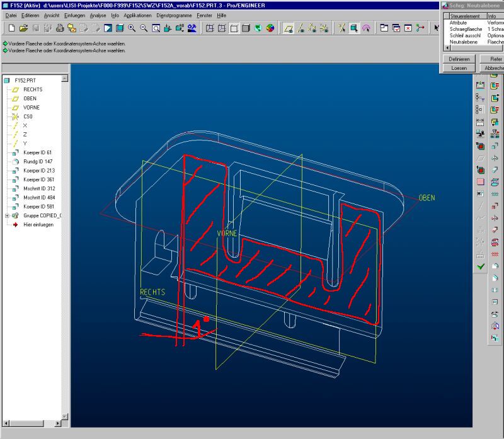The width and height of the screenshot is (504, 439).
Task: Click model tree scroll-up arrow
Action: coord(65,78)
